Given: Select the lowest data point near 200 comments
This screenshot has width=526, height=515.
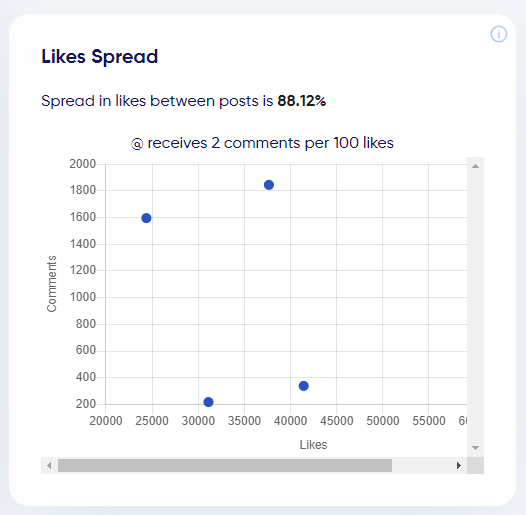Looking at the screenshot, I should (208, 402).
